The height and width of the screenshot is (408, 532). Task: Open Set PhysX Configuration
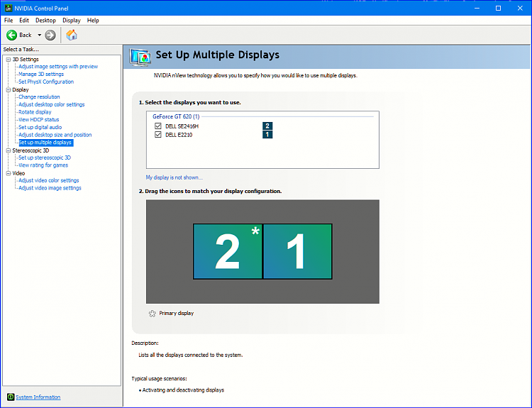pos(46,82)
